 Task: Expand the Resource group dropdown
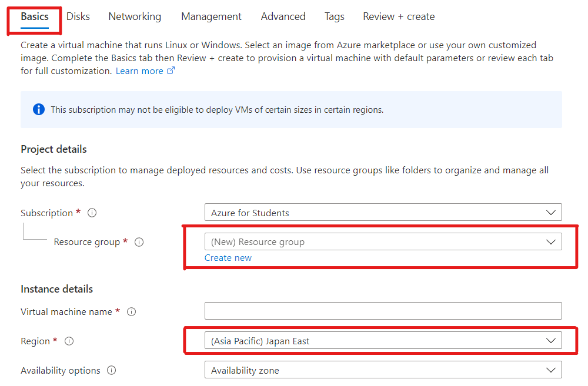point(383,241)
